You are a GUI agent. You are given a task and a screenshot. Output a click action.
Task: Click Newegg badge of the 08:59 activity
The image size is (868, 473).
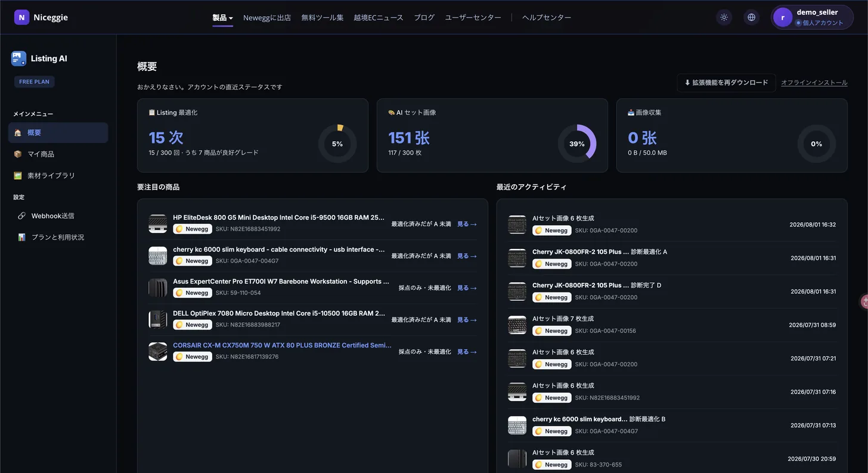[552, 331]
